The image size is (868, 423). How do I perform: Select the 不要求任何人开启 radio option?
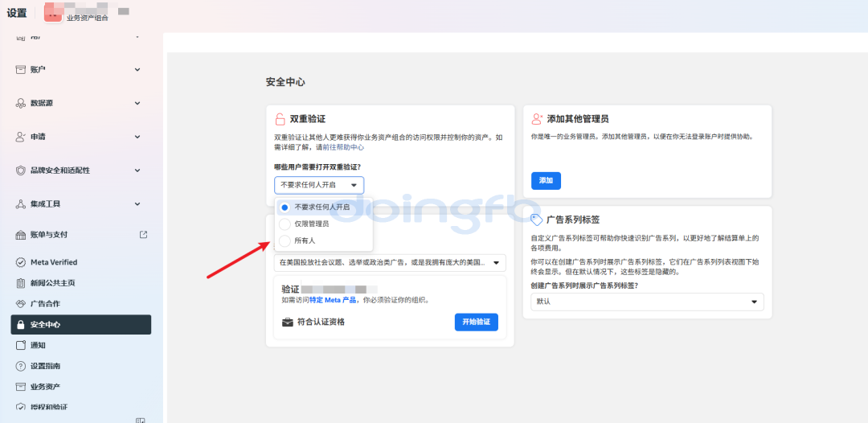click(x=285, y=207)
